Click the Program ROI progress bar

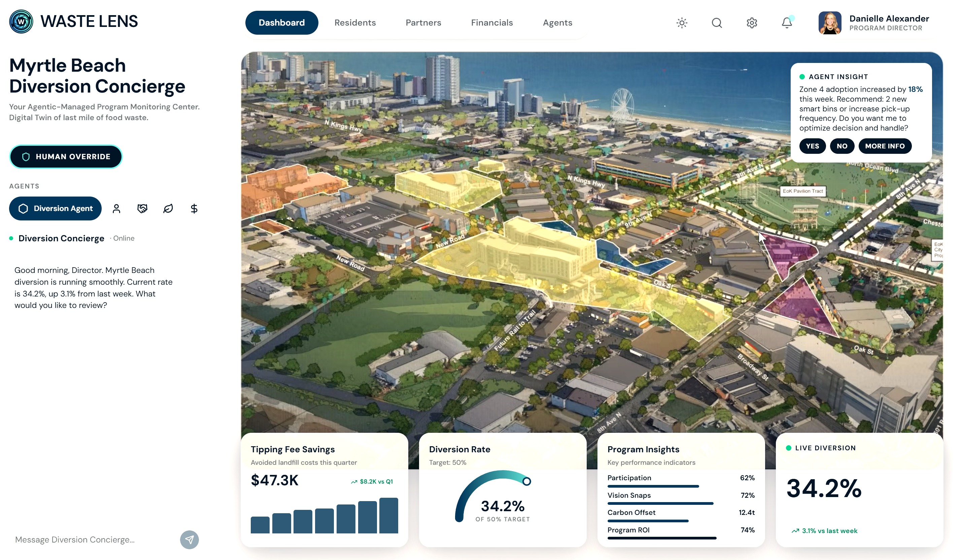[662, 538]
